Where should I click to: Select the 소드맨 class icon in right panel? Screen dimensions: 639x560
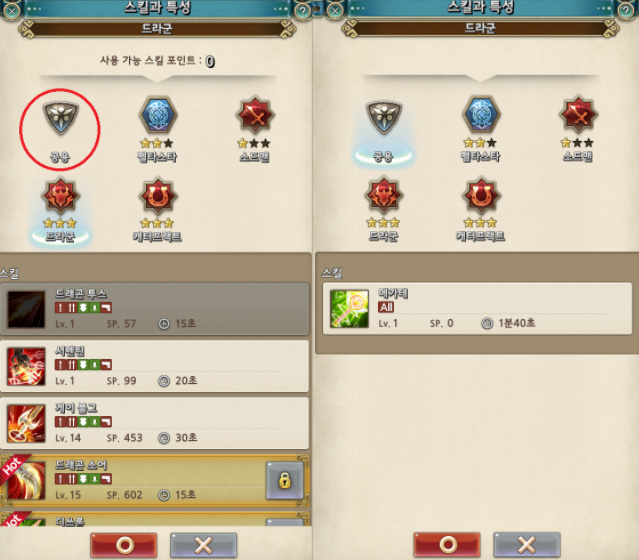[x=578, y=115]
